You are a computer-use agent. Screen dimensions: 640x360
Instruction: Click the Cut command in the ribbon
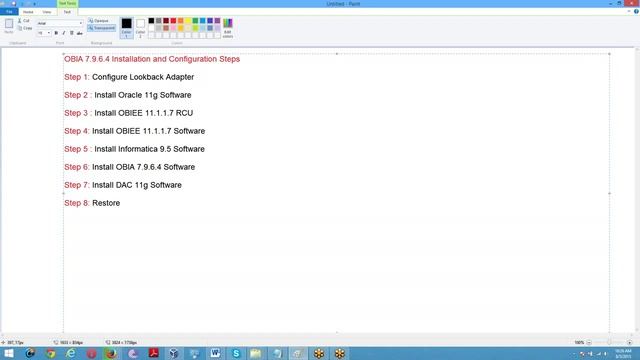click(24, 20)
